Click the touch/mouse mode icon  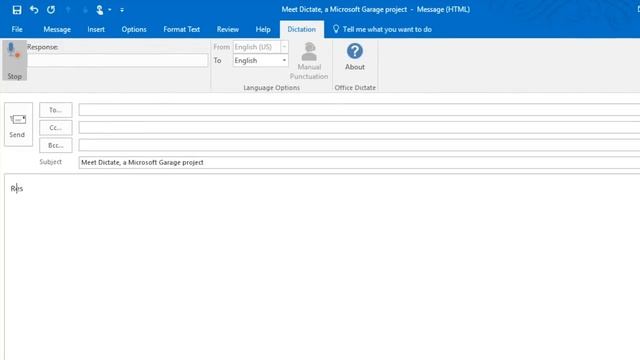pyautogui.click(x=99, y=10)
